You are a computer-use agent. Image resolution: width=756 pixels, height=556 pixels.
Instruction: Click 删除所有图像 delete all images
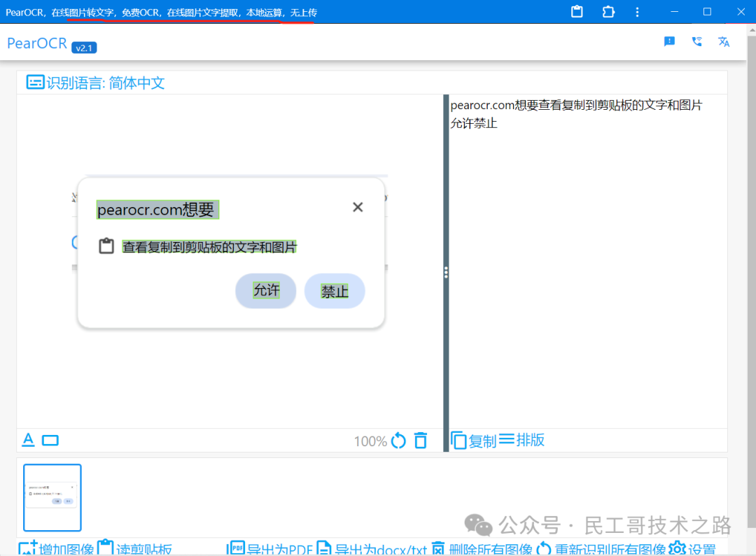point(482,548)
